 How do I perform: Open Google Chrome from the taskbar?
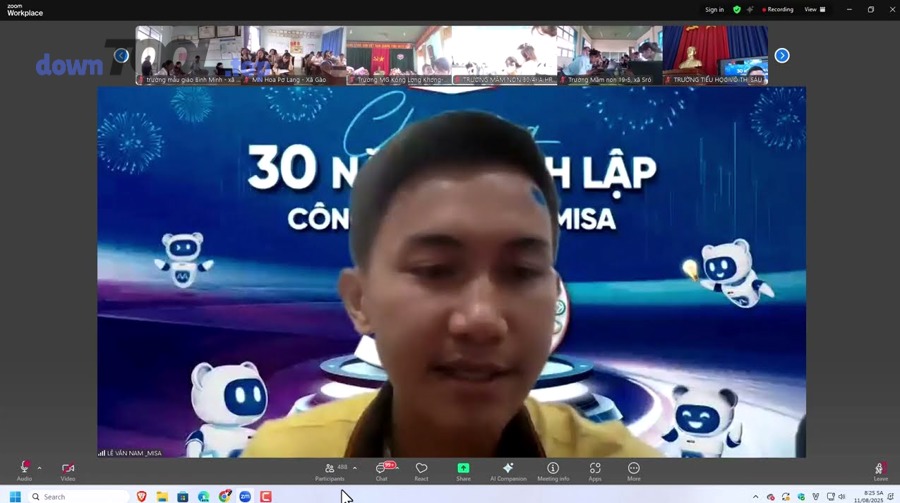[x=224, y=497]
